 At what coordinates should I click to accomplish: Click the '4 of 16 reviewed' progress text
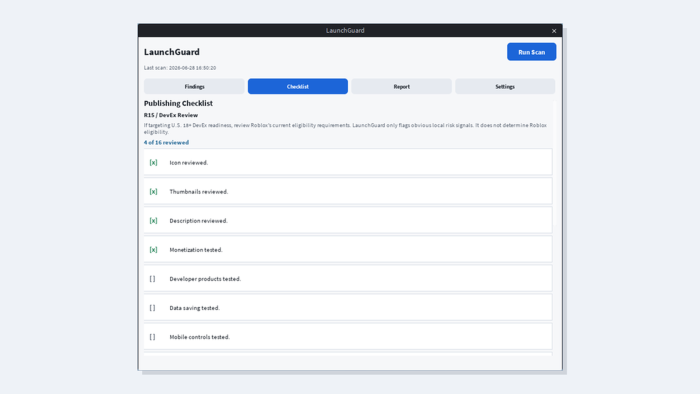[x=166, y=142]
